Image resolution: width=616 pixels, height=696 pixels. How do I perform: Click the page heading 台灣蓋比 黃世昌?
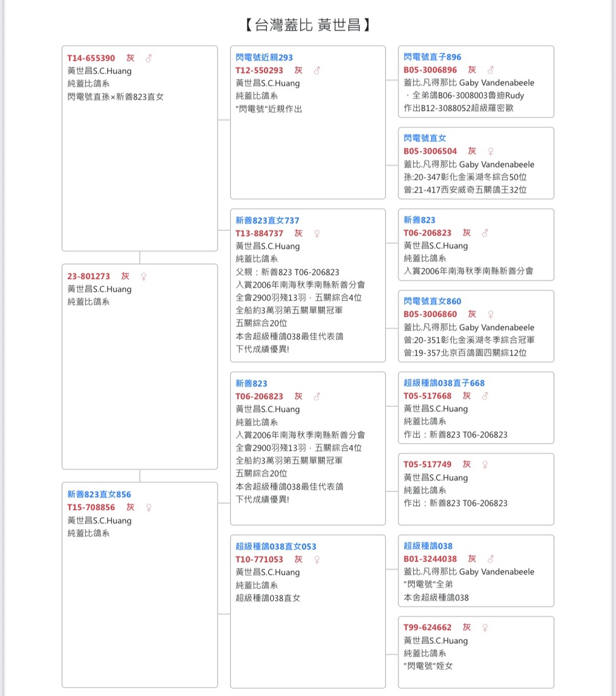[307, 25]
